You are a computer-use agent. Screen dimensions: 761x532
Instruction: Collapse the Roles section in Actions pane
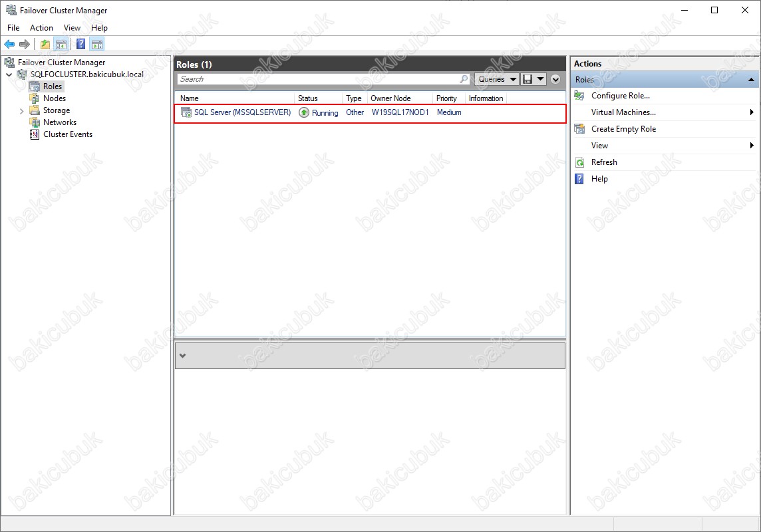coord(751,80)
